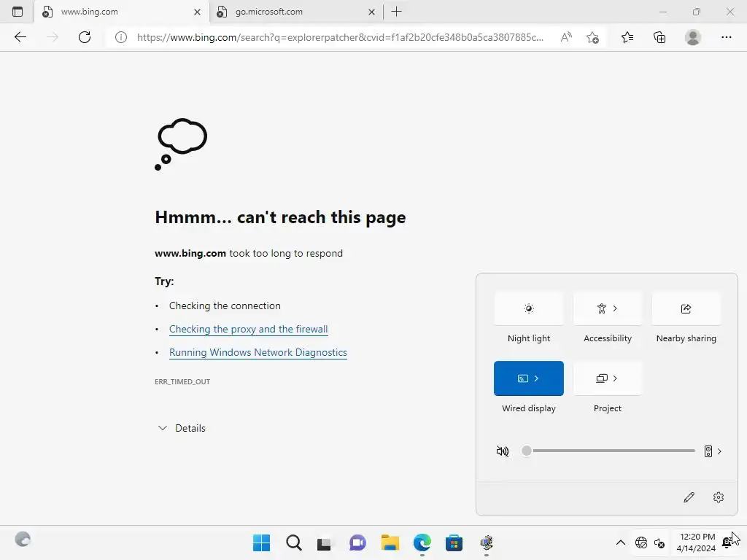Toggle Night light quick setting
This screenshot has height=560, width=747.
(528, 308)
